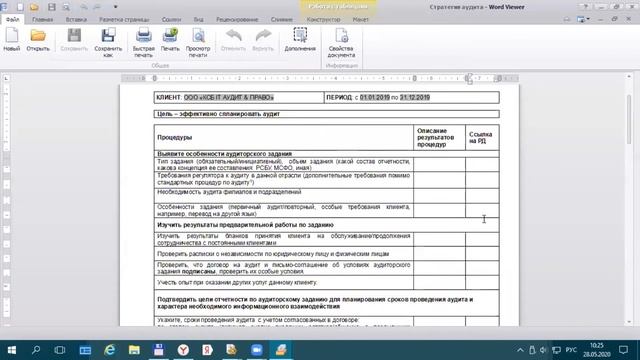Click quick access save diskette icon

tap(52, 7)
